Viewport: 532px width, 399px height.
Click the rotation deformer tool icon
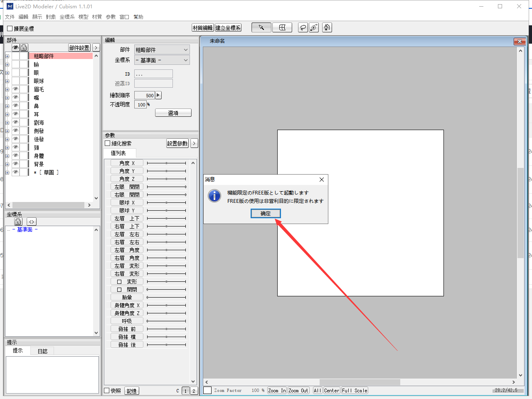tap(314, 28)
